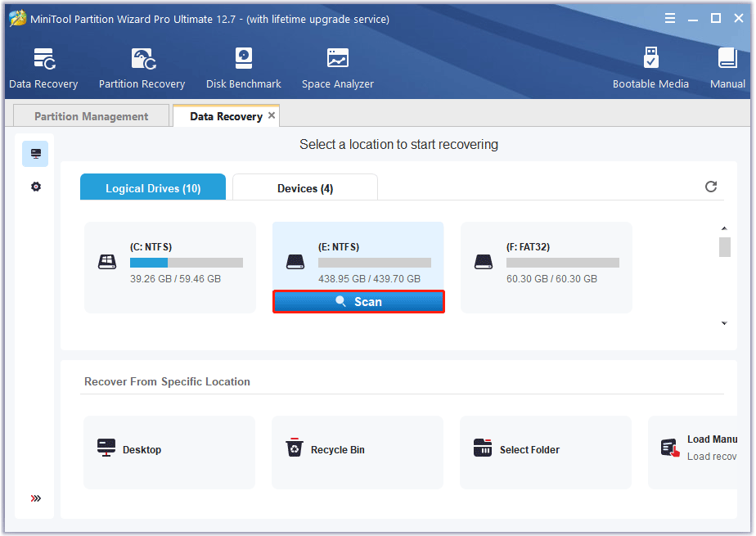This screenshot has height=536, width=756.
Task: Click drive list scroll up arrow
Action: click(x=724, y=228)
